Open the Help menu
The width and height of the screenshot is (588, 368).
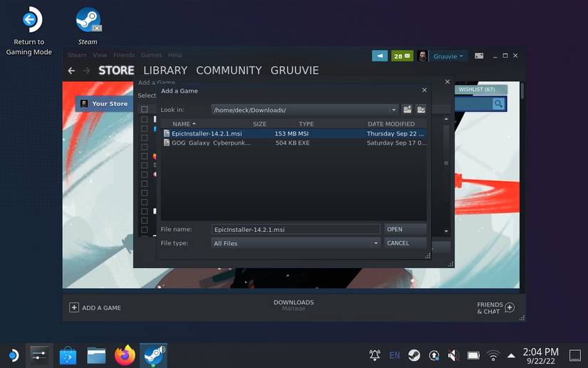175,55
